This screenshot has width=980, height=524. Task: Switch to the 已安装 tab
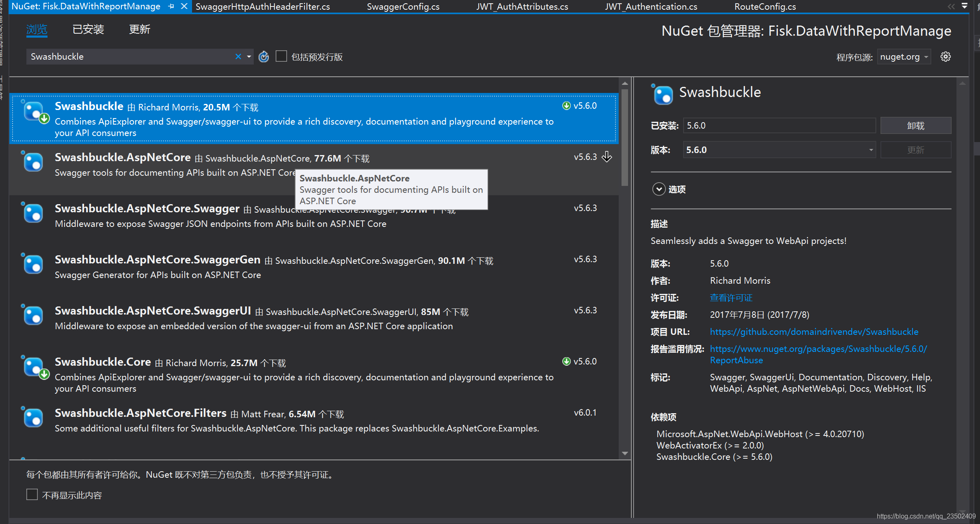[88, 29]
